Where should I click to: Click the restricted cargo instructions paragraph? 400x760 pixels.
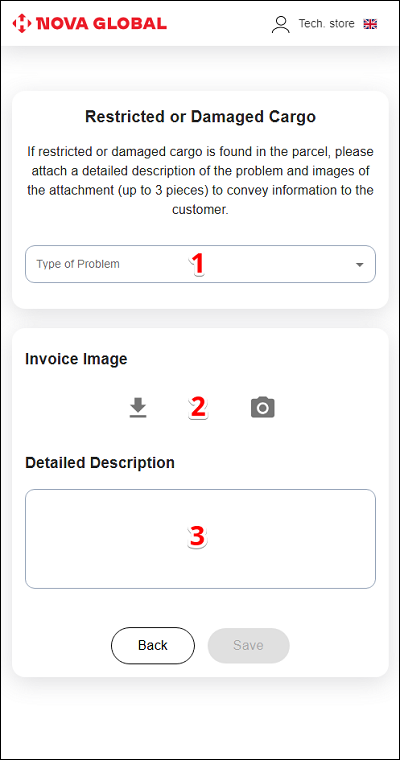pyautogui.click(x=200, y=181)
